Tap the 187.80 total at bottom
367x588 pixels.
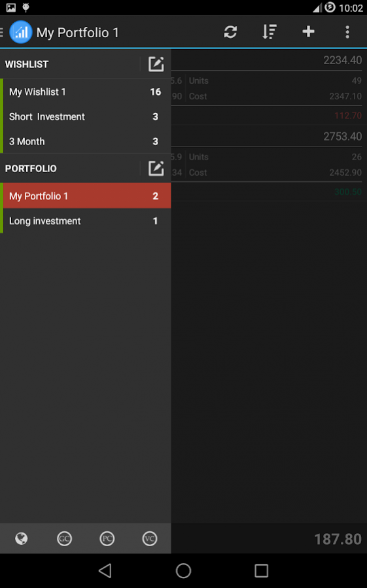(338, 539)
